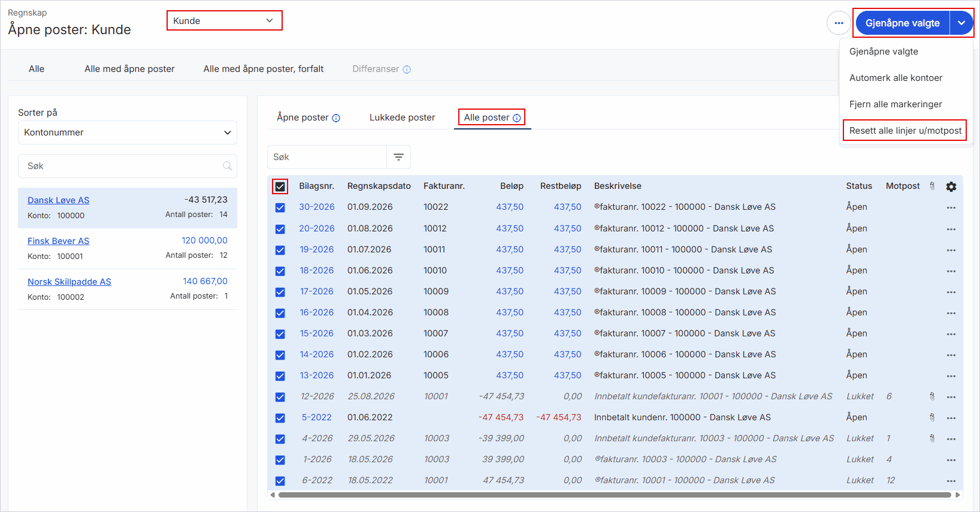This screenshot has height=512, width=980.
Task: Click the info icon next to Differanser
Action: click(x=407, y=70)
